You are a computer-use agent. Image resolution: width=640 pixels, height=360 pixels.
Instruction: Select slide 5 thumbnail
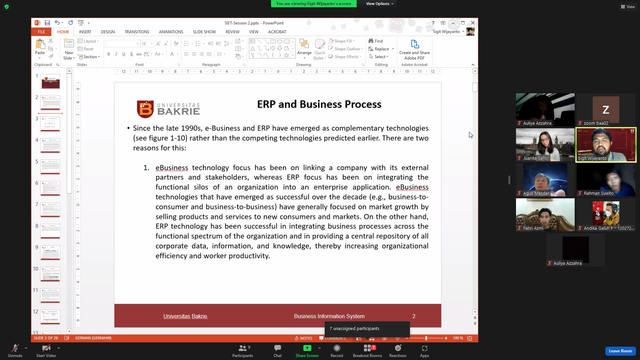tap(50, 167)
